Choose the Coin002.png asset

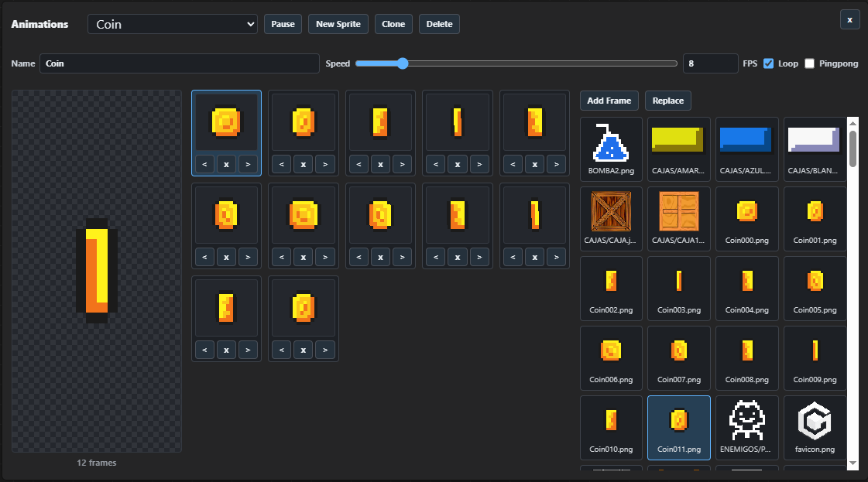click(611, 289)
